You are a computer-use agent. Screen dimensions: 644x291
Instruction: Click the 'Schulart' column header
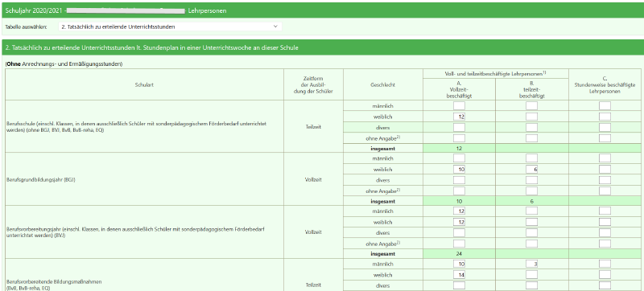(x=144, y=84)
